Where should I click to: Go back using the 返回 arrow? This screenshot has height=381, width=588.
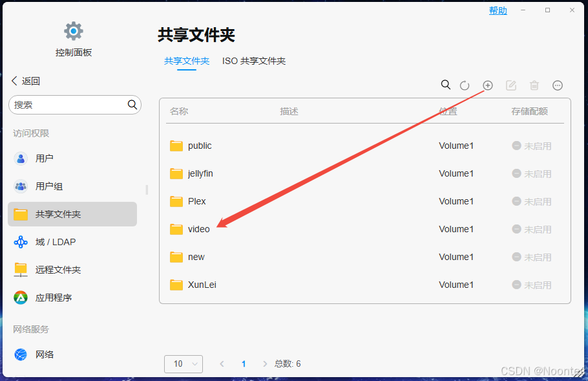point(25,81)
